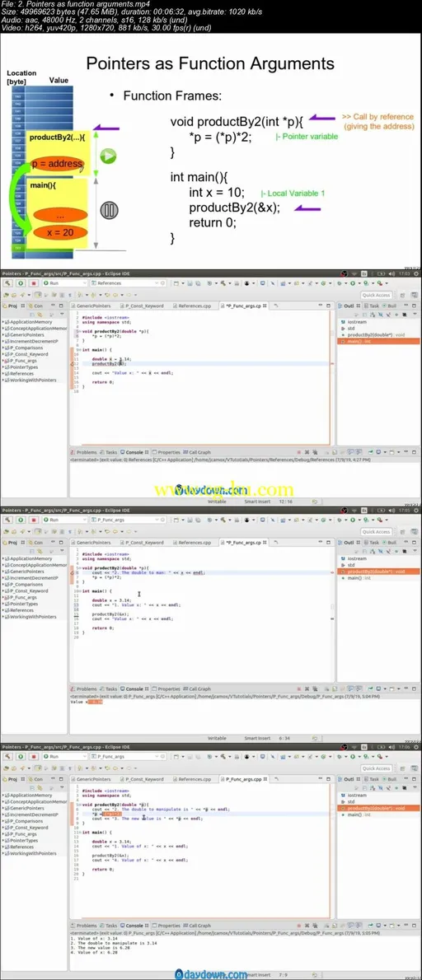The width and height of the screenshot is (422, 980).
Task: Open the Run mode dropdown in 17:06 Eclipse frame
Action: 64,757
